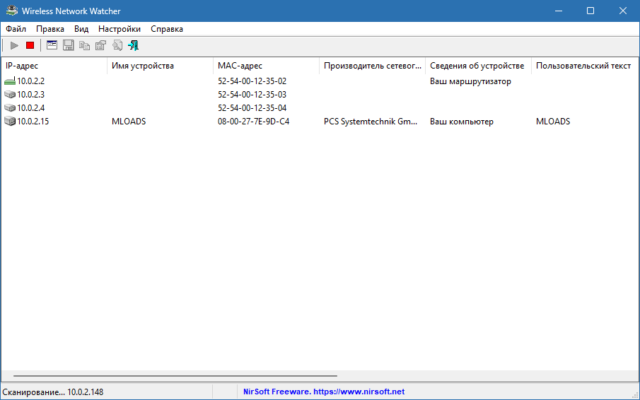640x400 pixels.
Task: Open the Вид menu
Action: [x=81, y=29]
